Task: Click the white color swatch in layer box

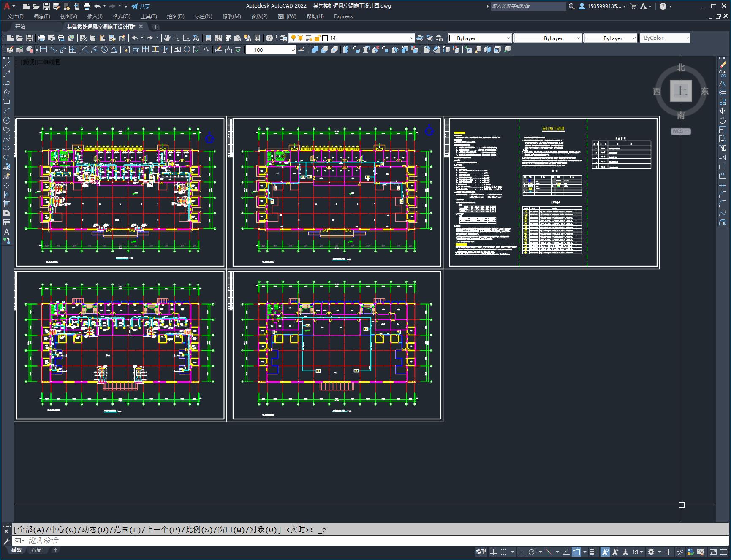Action: pos(325,38)
